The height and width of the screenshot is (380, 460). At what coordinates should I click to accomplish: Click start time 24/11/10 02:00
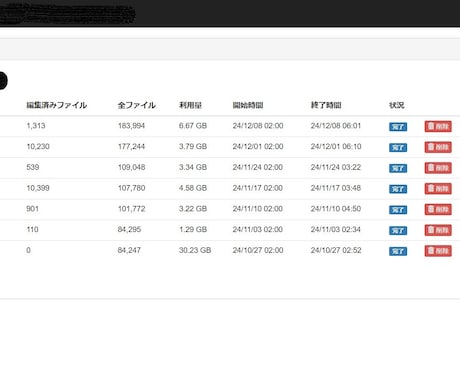[x=258, y=209]
